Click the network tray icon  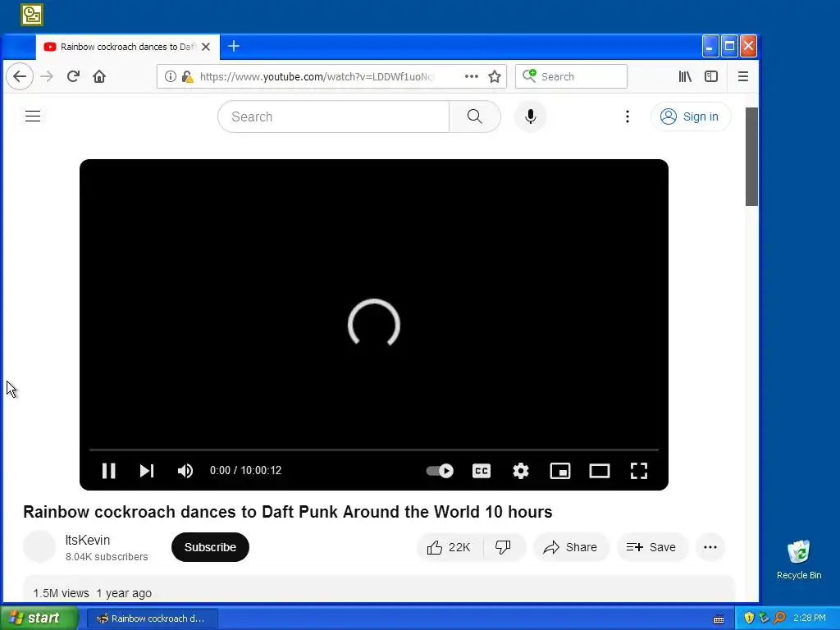[x=764, y=618]
